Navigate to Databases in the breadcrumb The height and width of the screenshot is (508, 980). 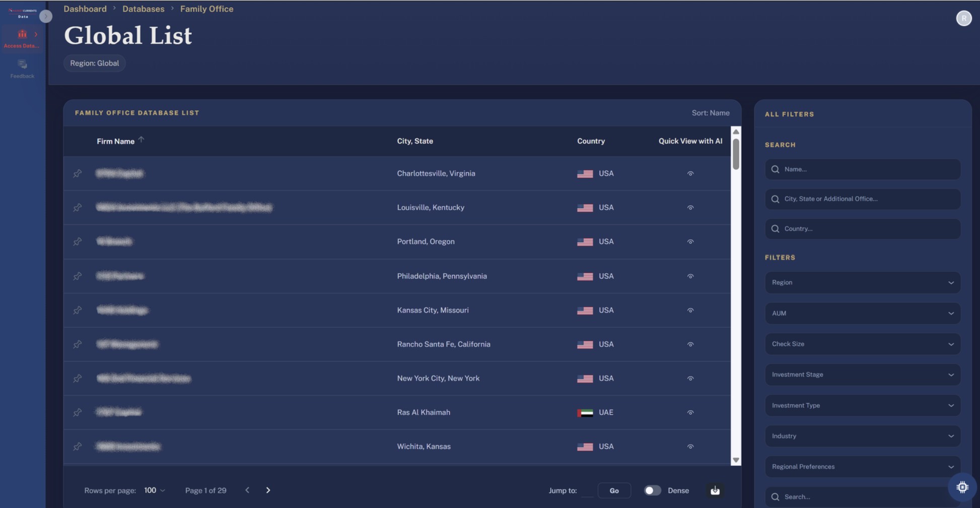coord(143,9)
